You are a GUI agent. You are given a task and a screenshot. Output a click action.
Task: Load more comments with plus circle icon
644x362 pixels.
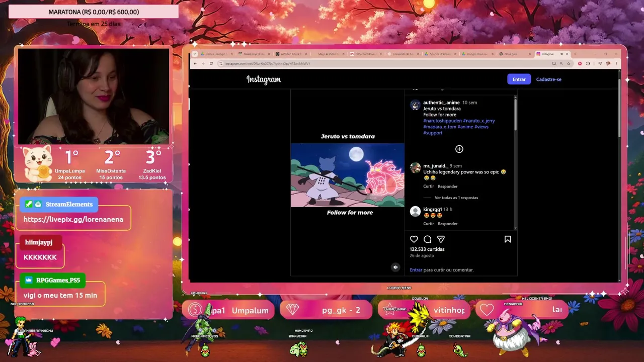459,149
